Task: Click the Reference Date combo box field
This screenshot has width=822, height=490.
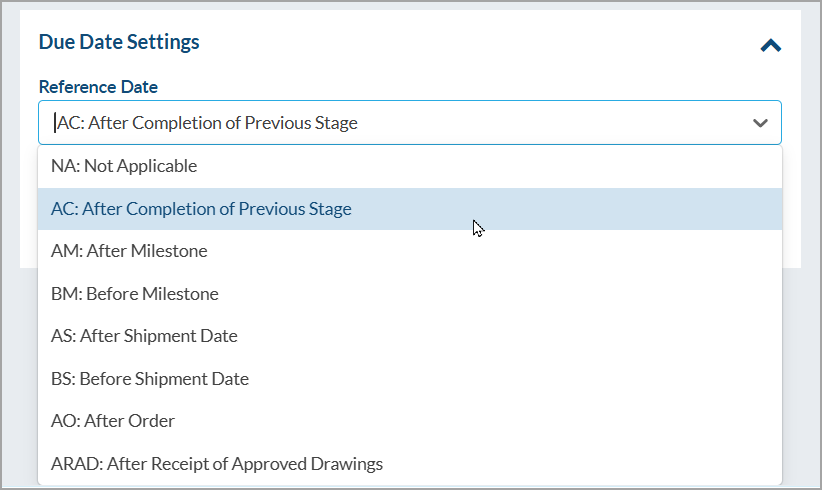Action: pos(400,123)
